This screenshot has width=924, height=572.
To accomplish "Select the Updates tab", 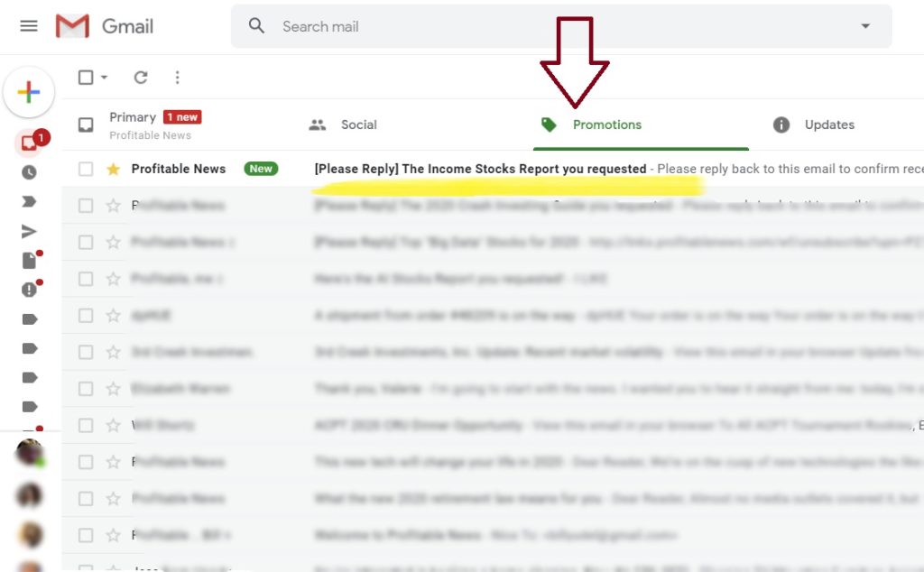I will (x=828, y=125).
